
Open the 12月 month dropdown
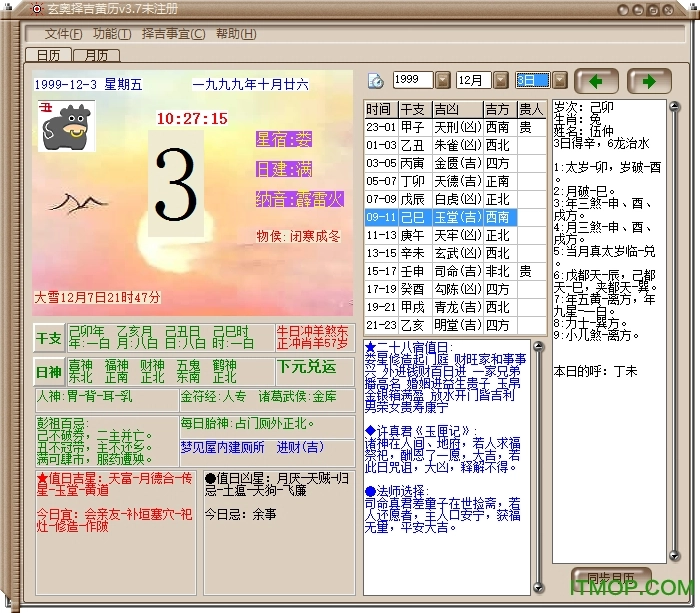500,80
